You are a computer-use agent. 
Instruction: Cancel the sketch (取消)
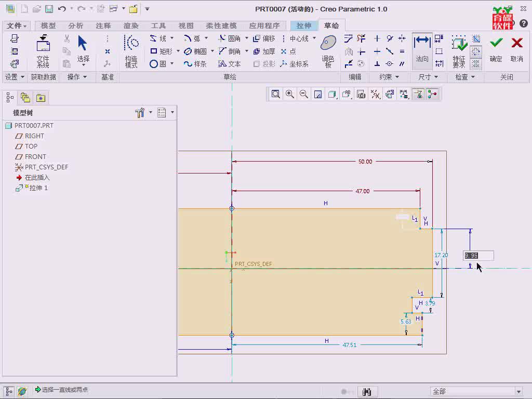[x=517, y=50]
